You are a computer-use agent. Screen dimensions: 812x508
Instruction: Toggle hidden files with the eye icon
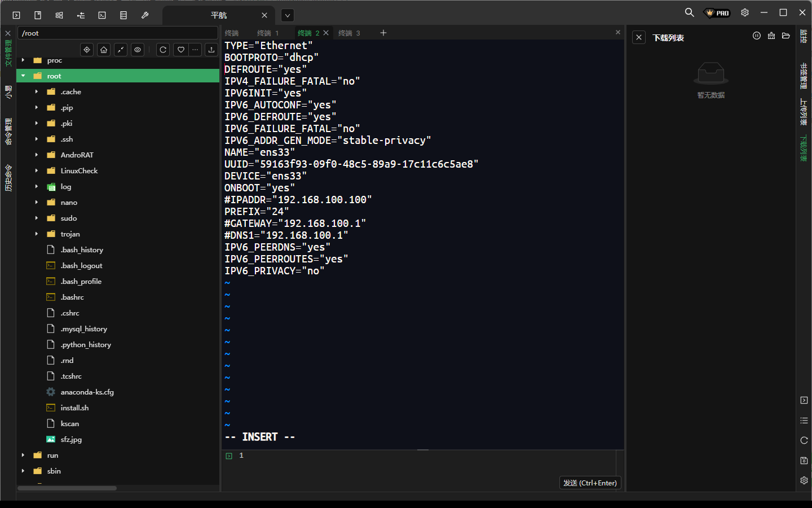(x=138, y=50)
